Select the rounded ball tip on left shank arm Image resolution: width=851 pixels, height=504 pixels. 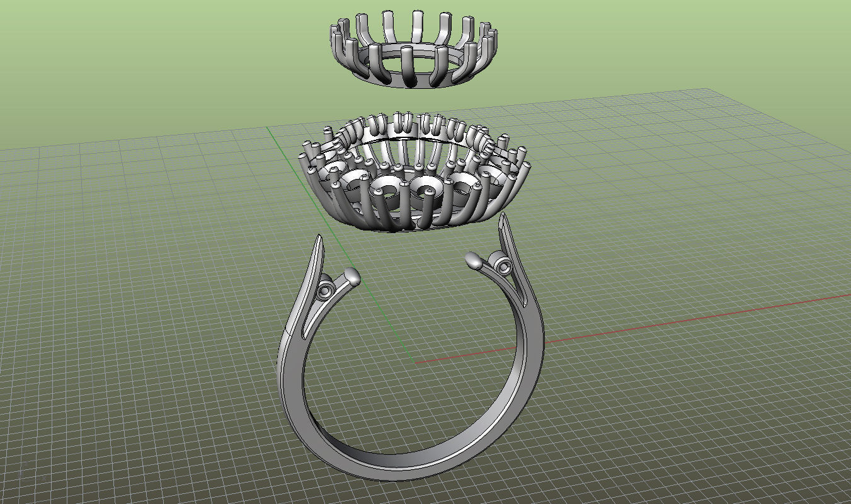click(x=352, y=275)
